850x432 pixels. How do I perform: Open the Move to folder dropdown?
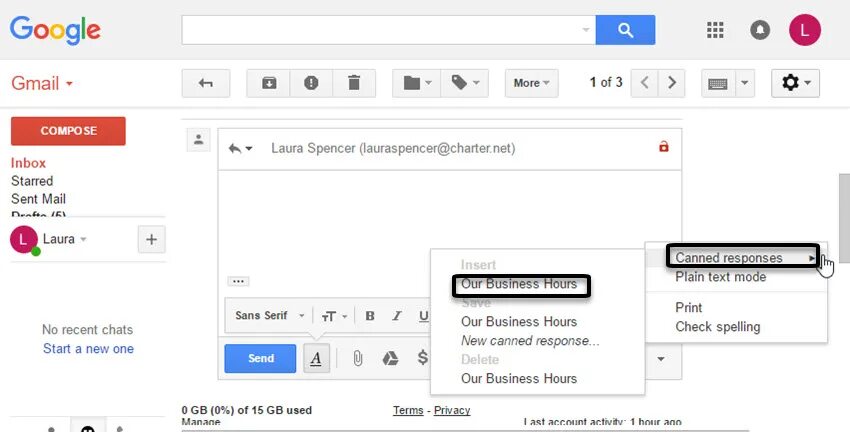click(x=417, y=83)
